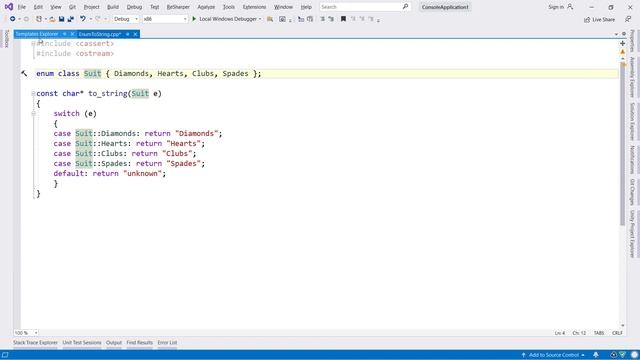Image resolution: width=640 pixels, height=360 pixels.
Task: Open the File menu
Action: [x=22, y=7]
